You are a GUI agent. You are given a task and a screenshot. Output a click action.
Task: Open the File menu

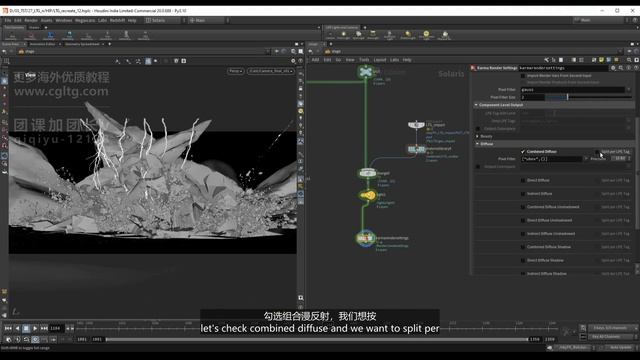8,20
